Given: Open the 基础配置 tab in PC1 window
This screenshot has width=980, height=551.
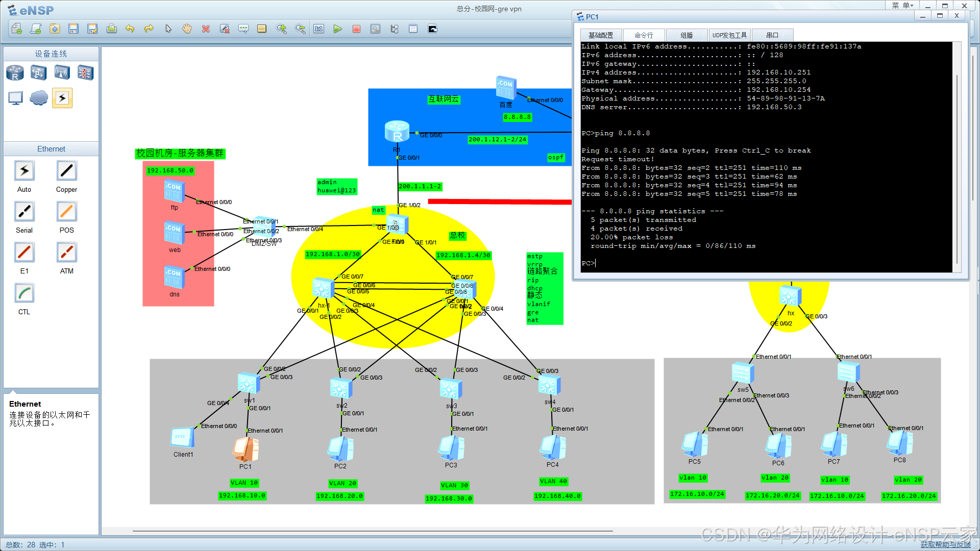Looking at the screenshot, I should tap(601, 35).
